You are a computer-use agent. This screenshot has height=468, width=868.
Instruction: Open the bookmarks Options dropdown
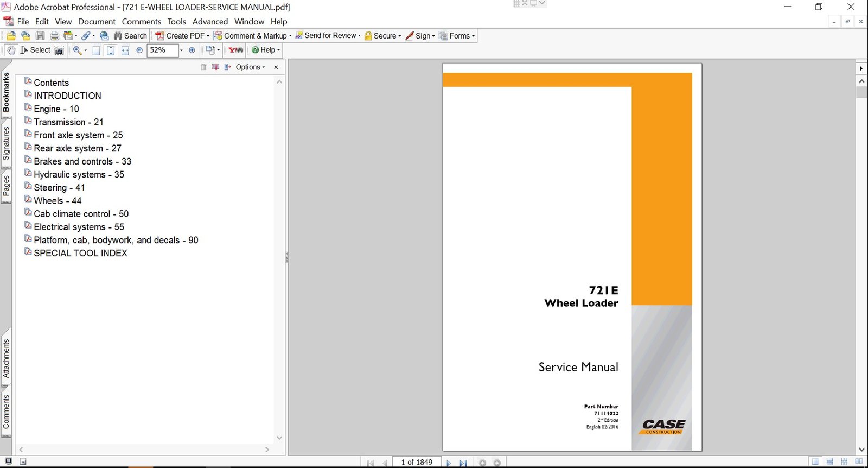coord(250,67)
